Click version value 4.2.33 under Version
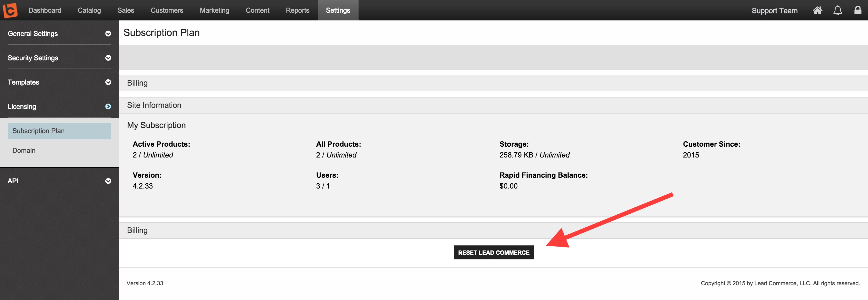The width and height of the screenshot is (868, 300). 143,186
